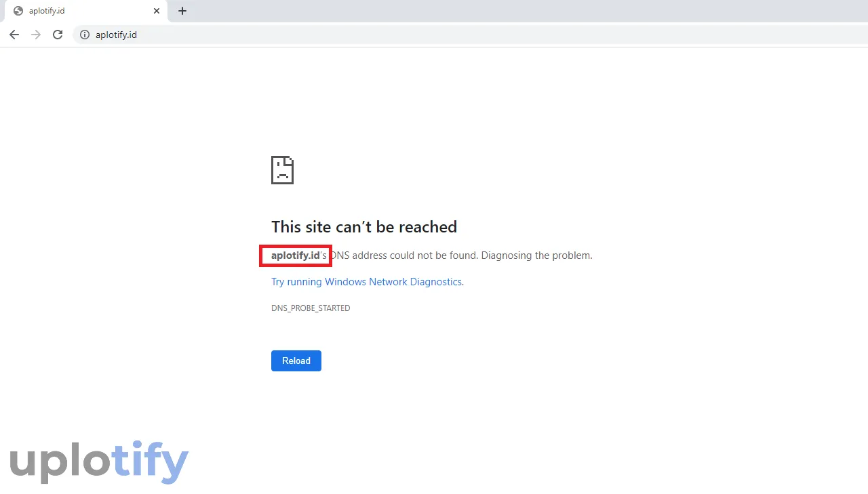
Task: Click the browser Back arrow
Action: click(x=14, y=35)
